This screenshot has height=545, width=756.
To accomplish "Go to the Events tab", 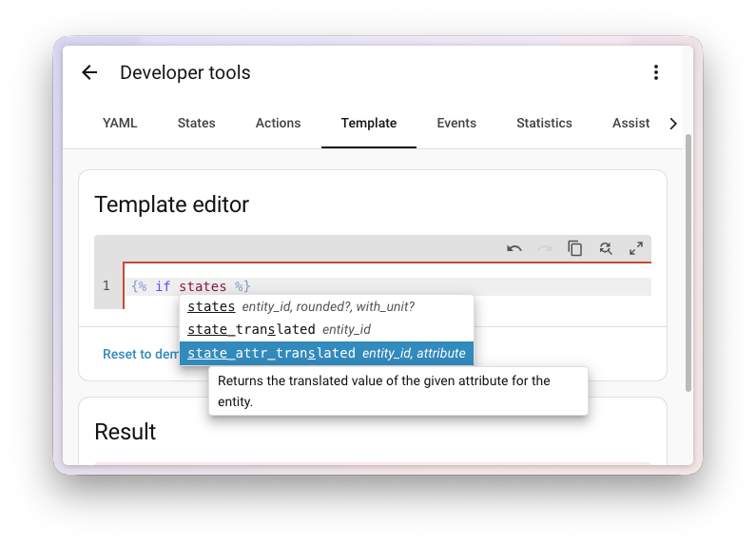I will click(x=456, y=124).
